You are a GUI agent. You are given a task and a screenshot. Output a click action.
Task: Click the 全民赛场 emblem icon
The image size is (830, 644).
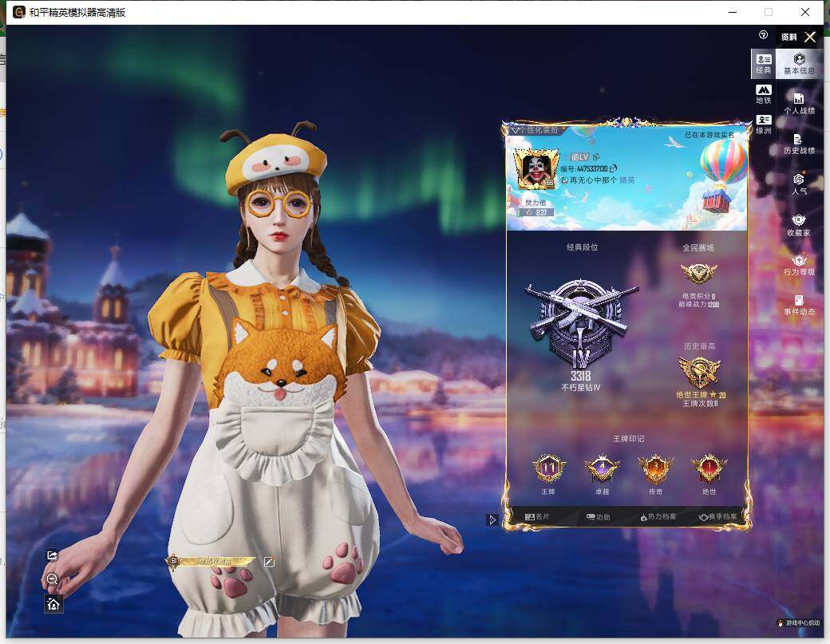coord(698,274)
